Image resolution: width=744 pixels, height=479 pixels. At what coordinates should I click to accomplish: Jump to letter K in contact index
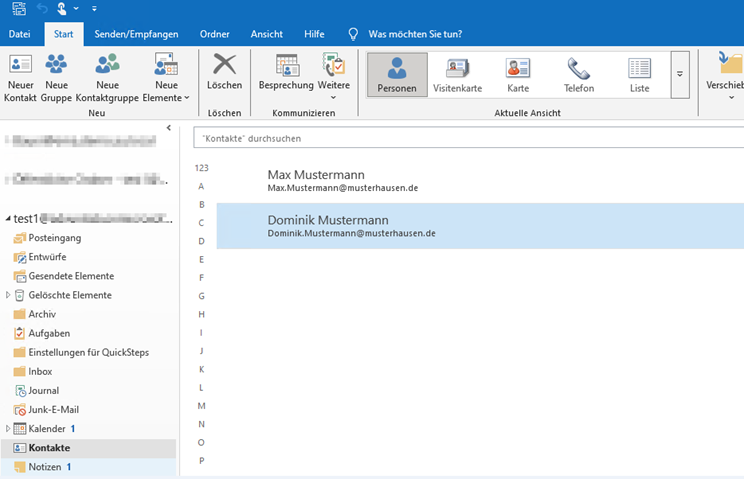pos(201,369)
